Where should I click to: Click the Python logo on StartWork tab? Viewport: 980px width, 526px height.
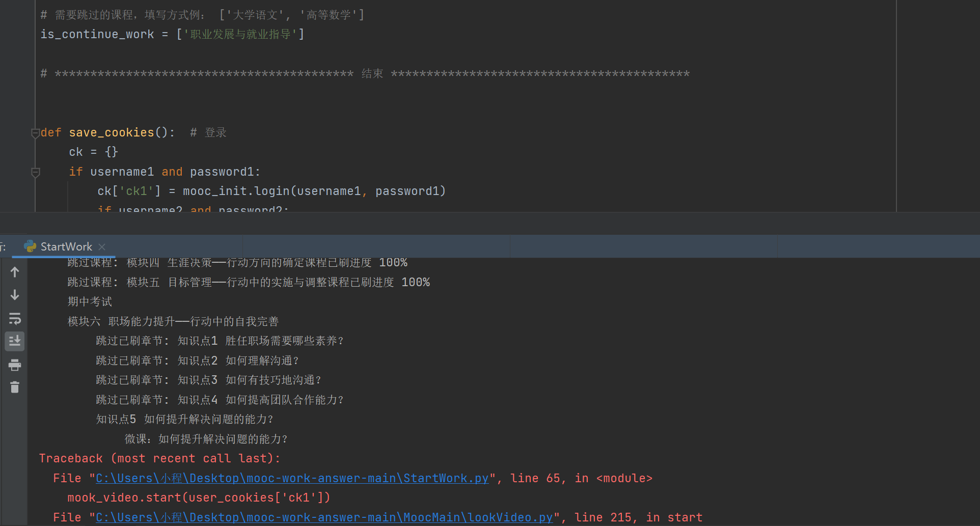pos(30,246)
